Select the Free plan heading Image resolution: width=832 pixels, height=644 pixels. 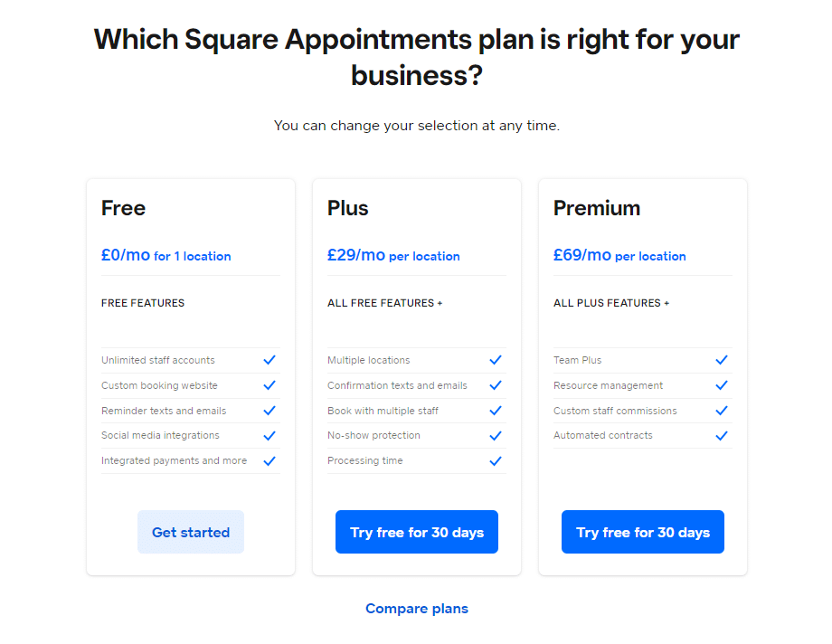coord(123,208)
